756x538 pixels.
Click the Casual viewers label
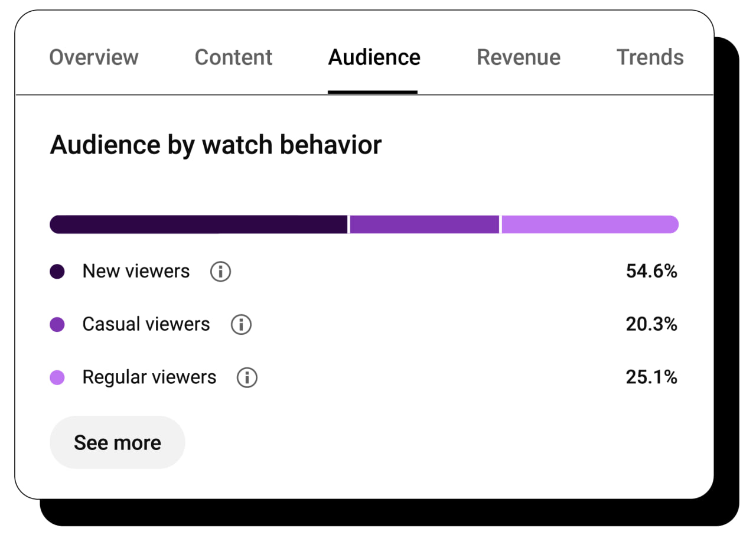pos(146,324)
